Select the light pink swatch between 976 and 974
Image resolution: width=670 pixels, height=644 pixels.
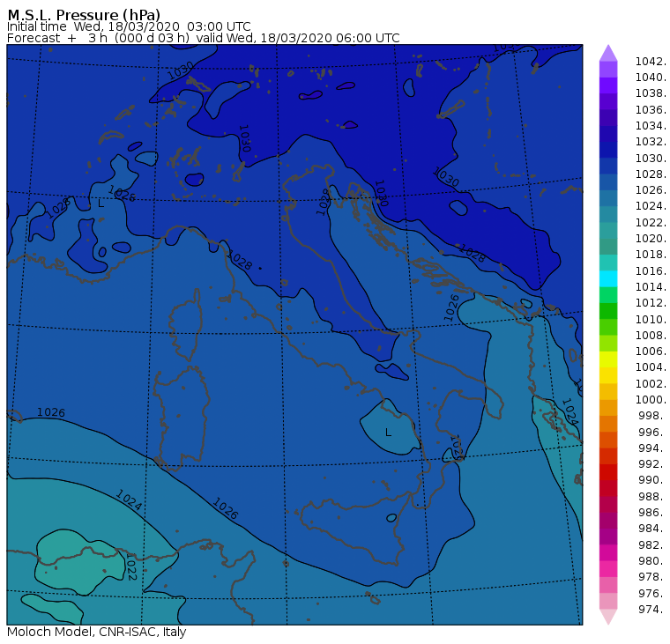pyautogui.click(x=608, y=601)
